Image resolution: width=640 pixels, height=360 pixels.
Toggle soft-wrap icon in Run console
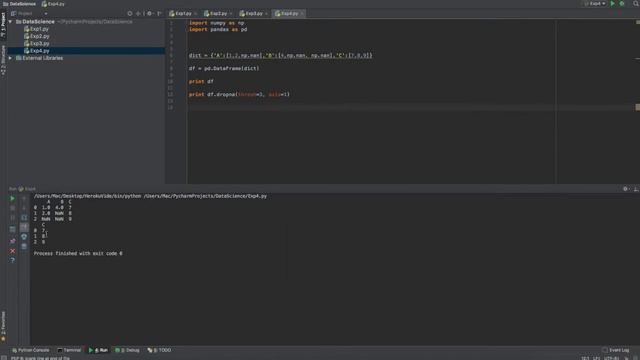click(24, 218)
